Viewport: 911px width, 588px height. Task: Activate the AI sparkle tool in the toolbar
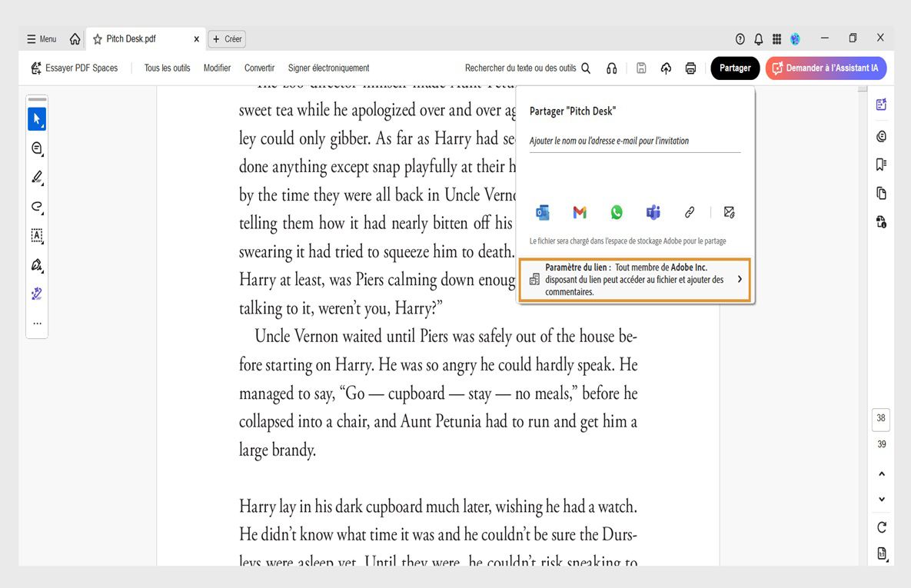(x=36, y=293)
